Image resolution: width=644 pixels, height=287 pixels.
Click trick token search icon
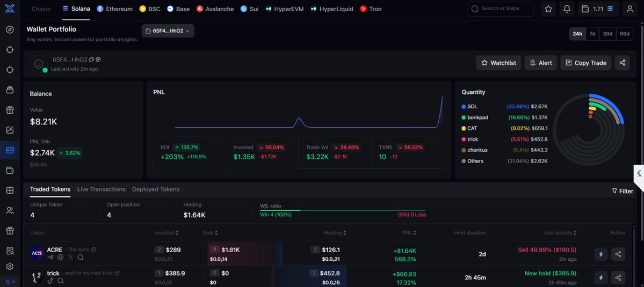pos(60,281)
